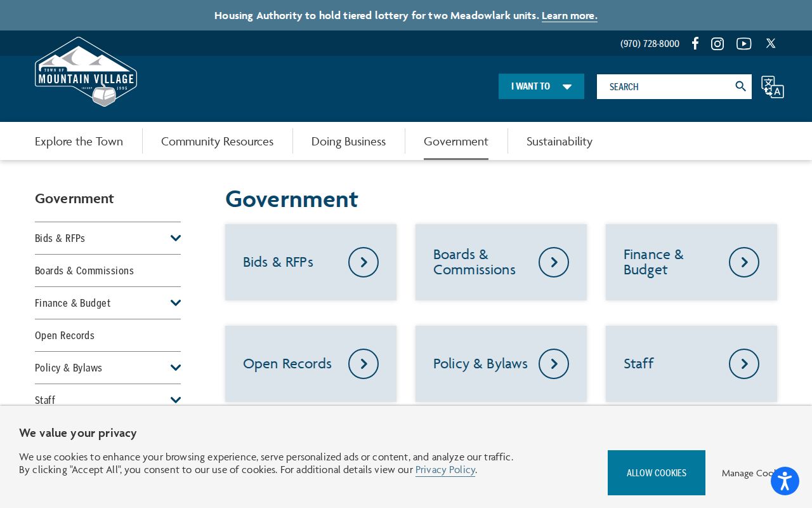Click the Mountain Village logo

86,72
